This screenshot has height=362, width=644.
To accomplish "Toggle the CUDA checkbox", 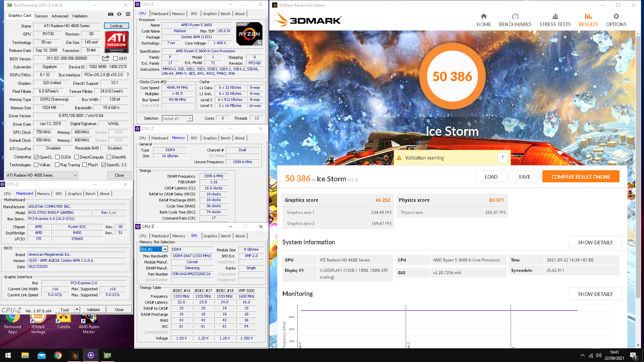I will point(57,157).
